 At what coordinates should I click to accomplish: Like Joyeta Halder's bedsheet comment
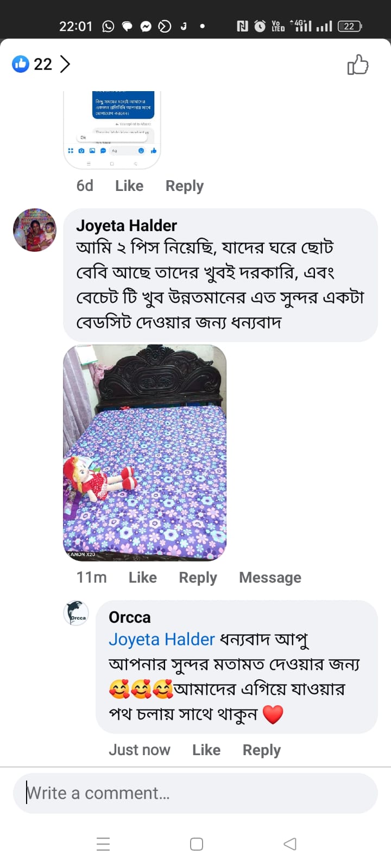click(x=142, y=578)
